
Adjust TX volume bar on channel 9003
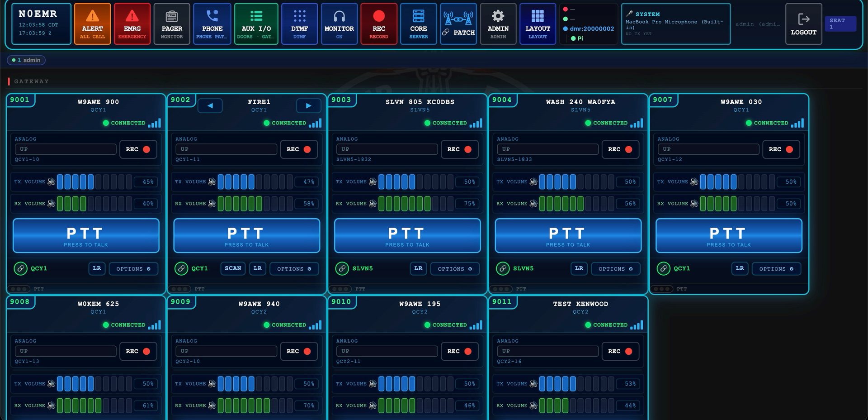[416, 181]
